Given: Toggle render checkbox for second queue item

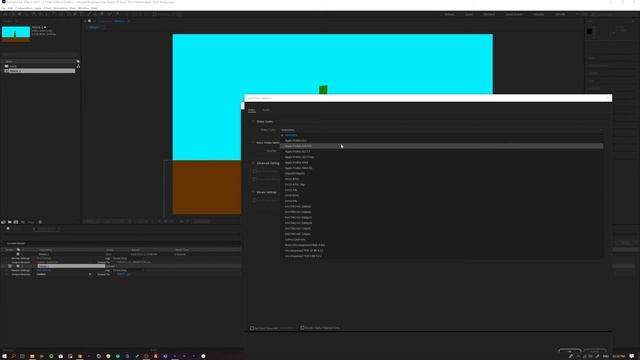Looking at the screenshot, I should click(x=10, y=266).
